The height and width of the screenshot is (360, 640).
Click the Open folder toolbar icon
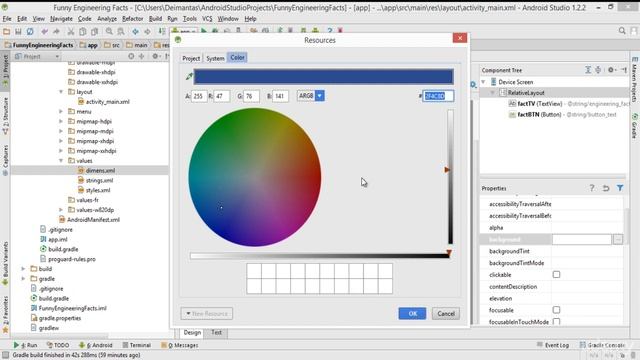point(7,31)
